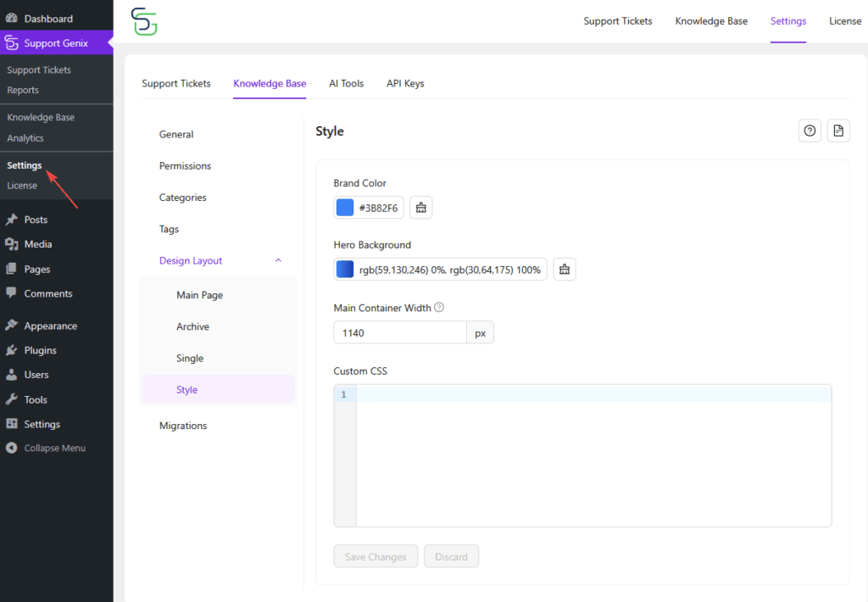Click the reset icon next to Brand Color
This screenshot has height=602, width=868.
420,208
